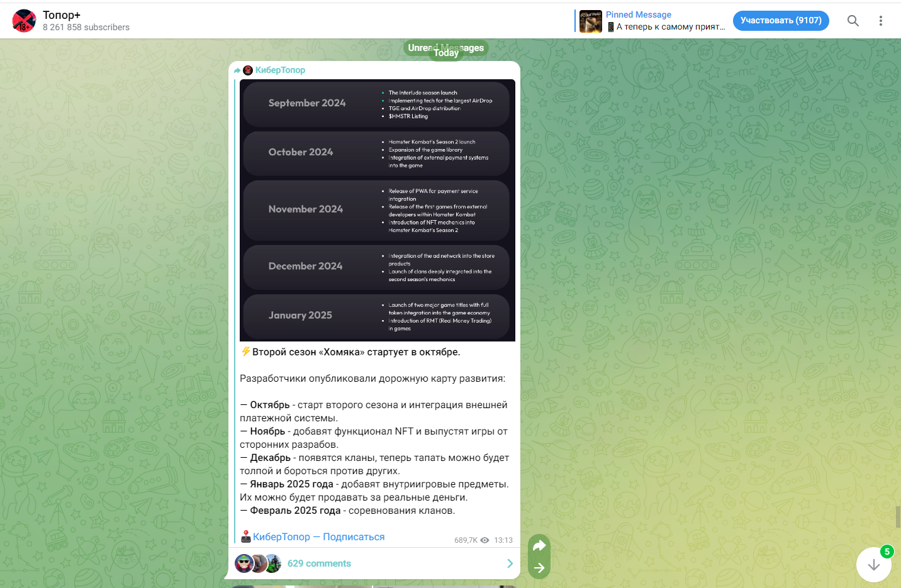Click the bold Февраль 2025 года text
901x588 pixels.
[295, 511]
